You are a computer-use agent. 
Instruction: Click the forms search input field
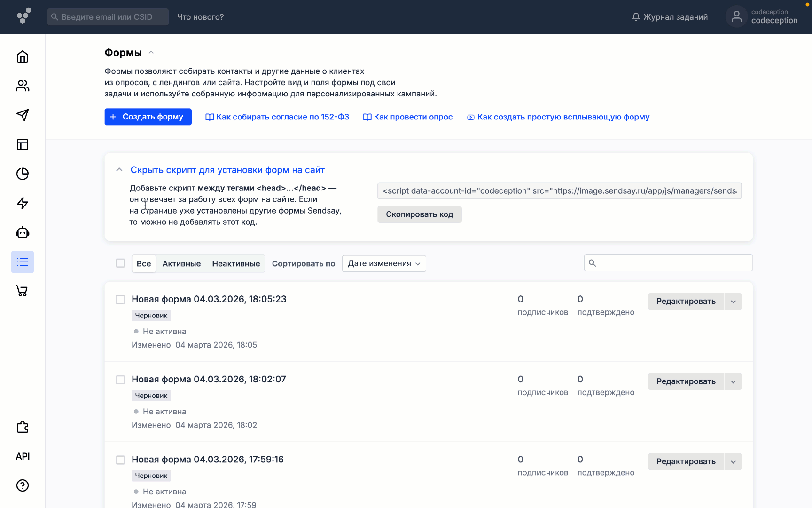(x=673, y=263)
